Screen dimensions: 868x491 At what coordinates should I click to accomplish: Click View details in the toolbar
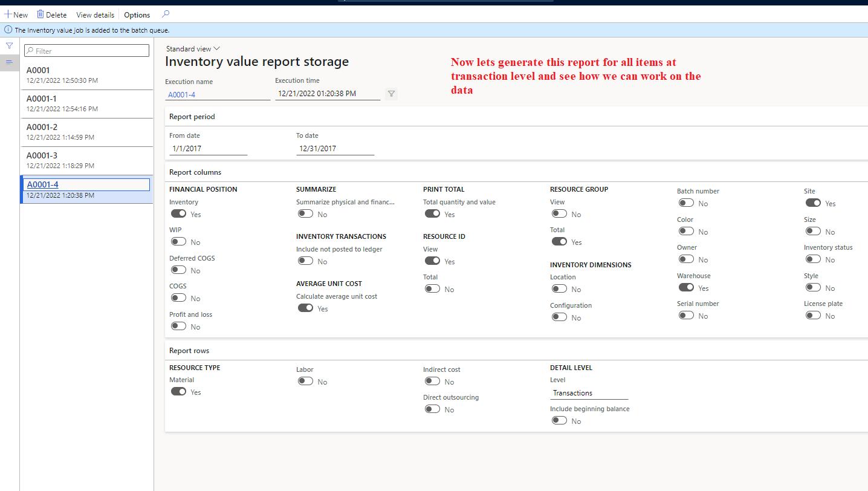click(94, 15)
